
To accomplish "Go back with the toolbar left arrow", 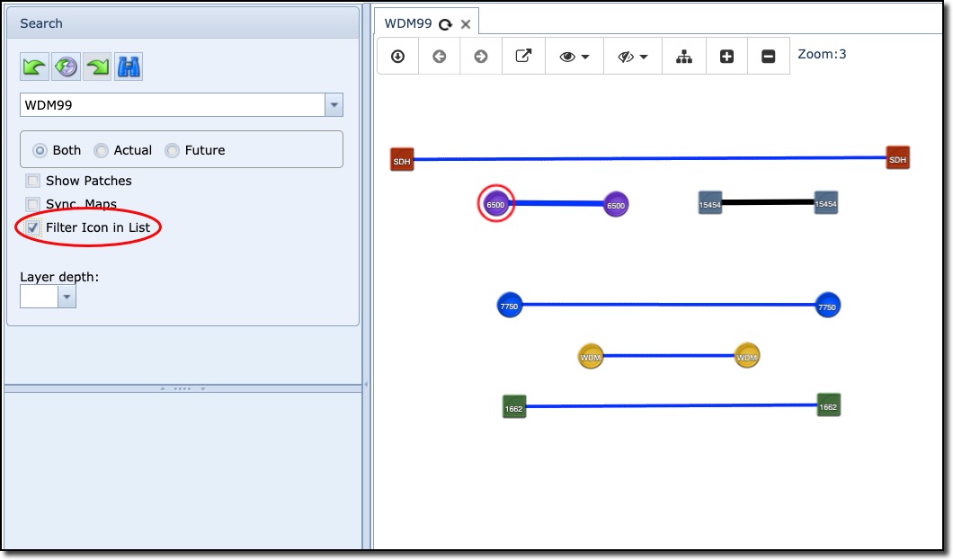I will [440, 57].
